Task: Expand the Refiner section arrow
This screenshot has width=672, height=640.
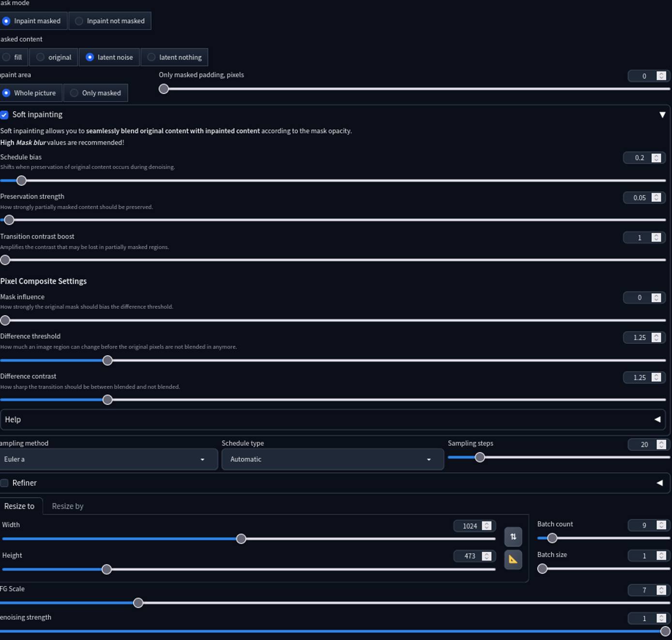Action: 659,483
